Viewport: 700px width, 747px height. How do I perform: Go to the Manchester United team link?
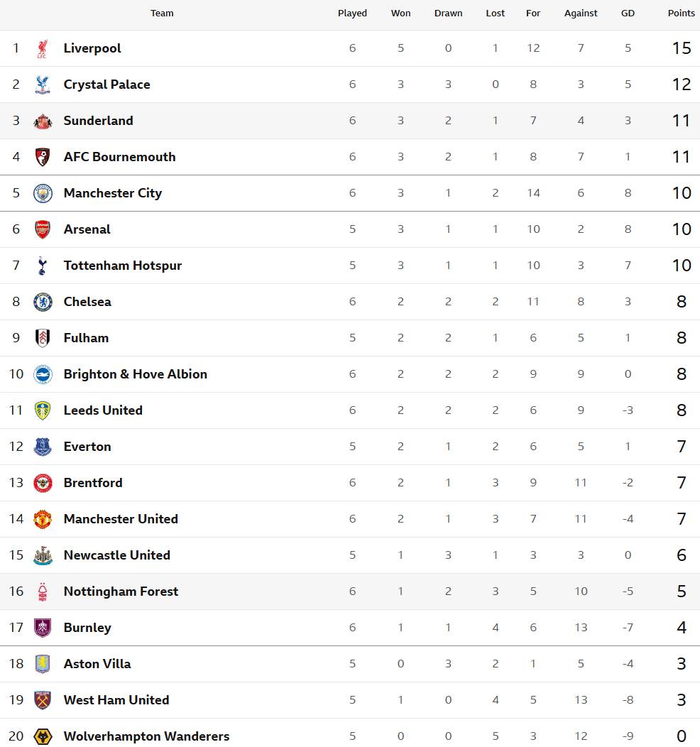121,519
